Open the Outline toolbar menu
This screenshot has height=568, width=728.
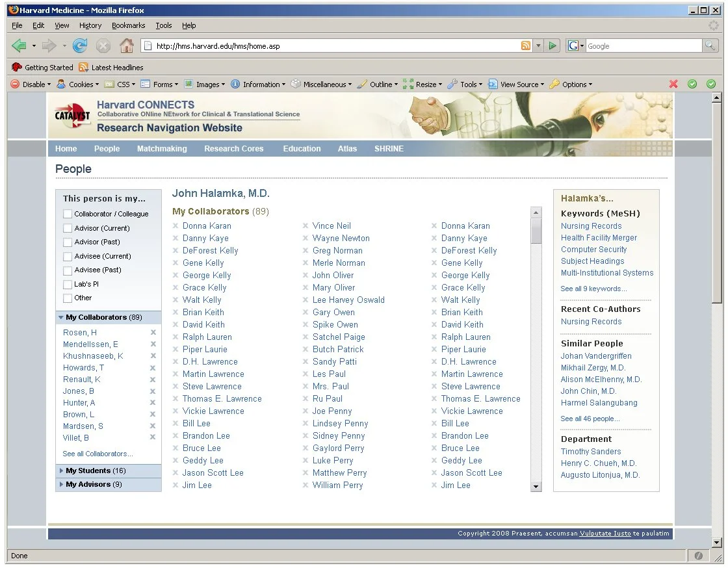click(378, 84)
